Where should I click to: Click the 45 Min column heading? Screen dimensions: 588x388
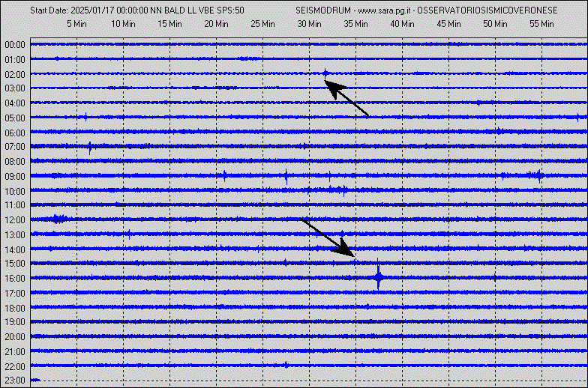point(448,24)
